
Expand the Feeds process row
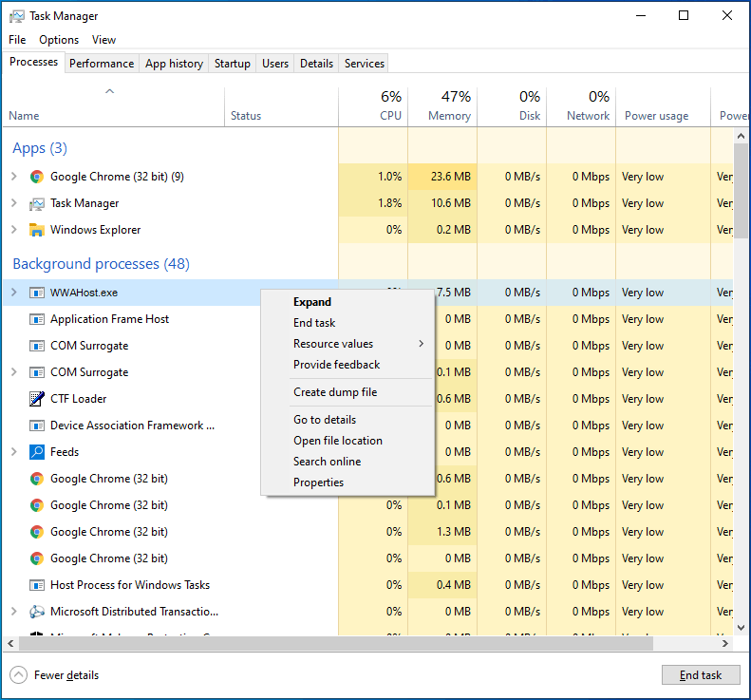tap(13, 452)
